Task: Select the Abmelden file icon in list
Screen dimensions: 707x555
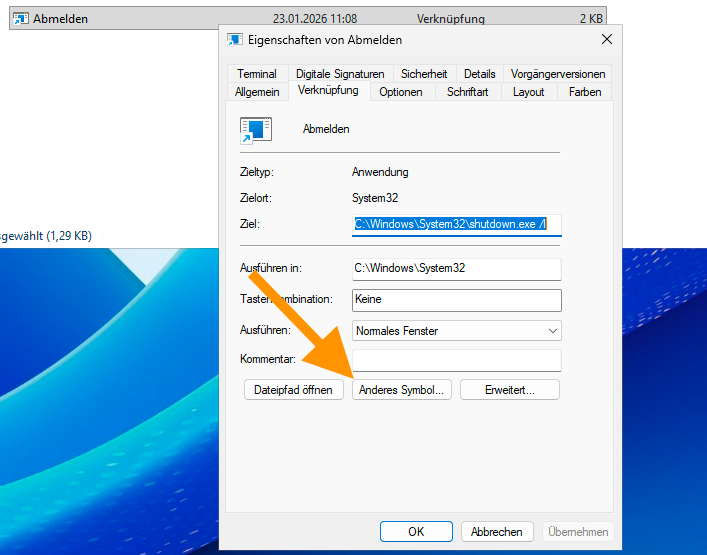Action: pos(20,18)
